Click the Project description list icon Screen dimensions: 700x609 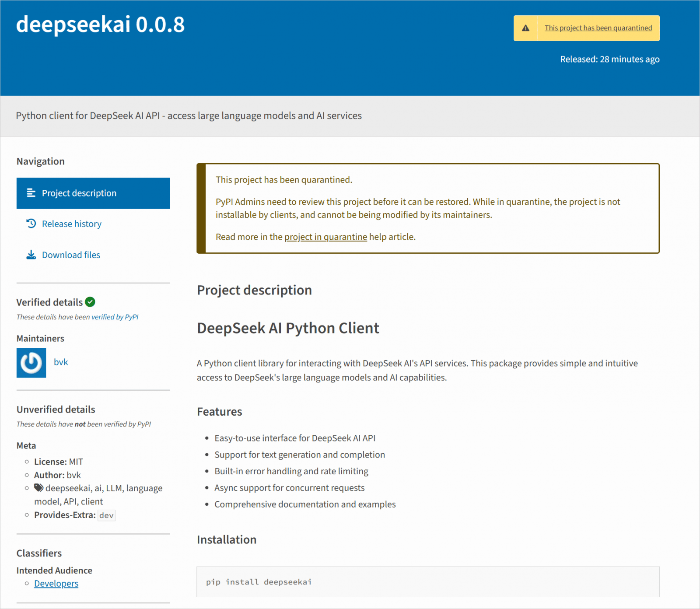click(31, 193)
